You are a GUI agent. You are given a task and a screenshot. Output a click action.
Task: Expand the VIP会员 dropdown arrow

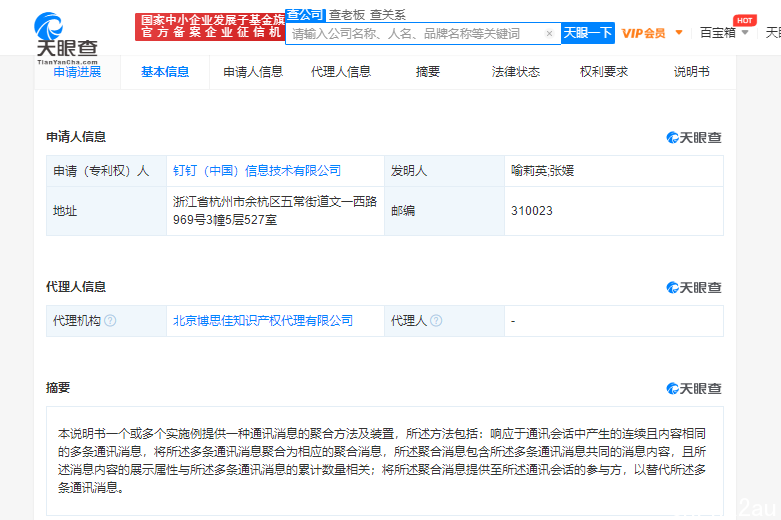678,33
